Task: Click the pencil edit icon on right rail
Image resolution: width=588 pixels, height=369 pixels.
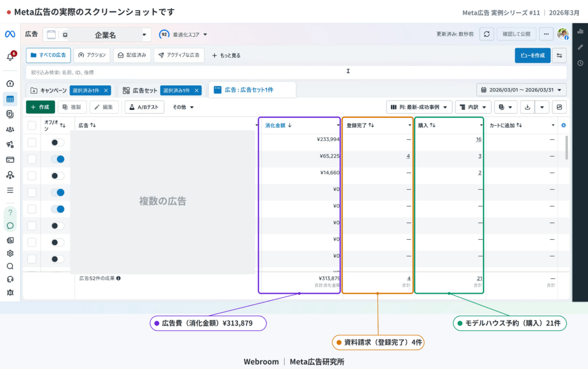Action: coord(580,47)
